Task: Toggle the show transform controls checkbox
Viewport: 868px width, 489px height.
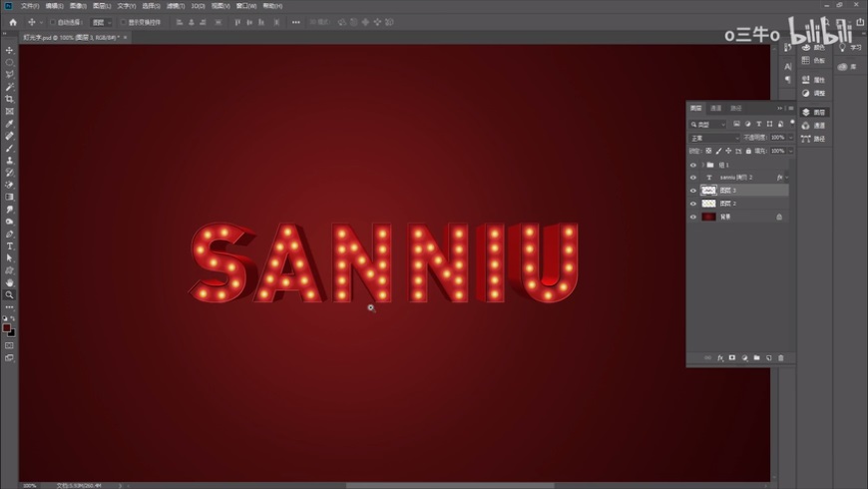Action: coord(123,21)
